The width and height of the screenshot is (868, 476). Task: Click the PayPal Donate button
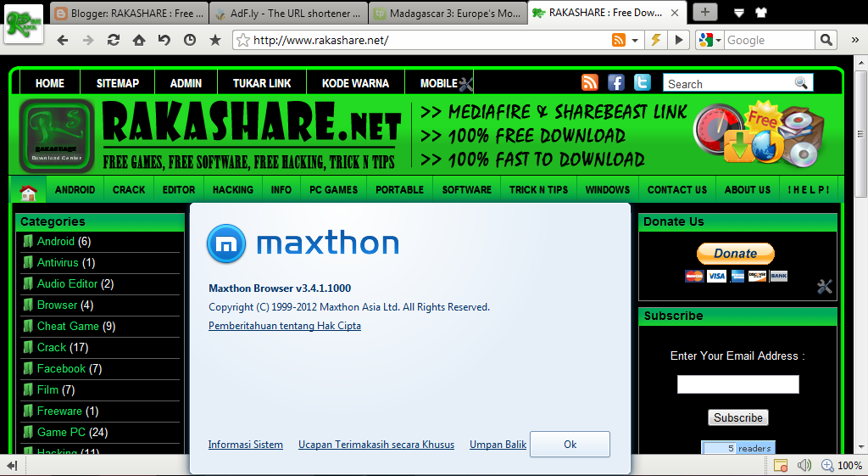[x=735, y=253]
